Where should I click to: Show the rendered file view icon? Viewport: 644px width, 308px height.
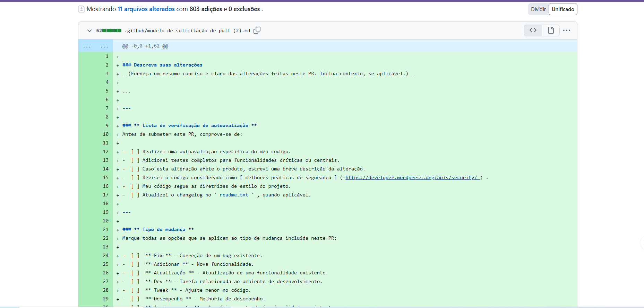click(x=551, y=30)
